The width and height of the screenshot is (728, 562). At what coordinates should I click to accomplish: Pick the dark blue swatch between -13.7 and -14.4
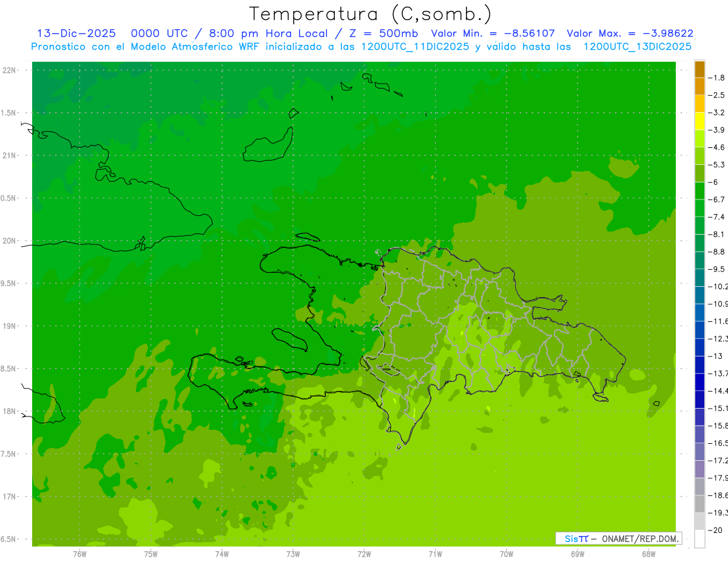699,383
